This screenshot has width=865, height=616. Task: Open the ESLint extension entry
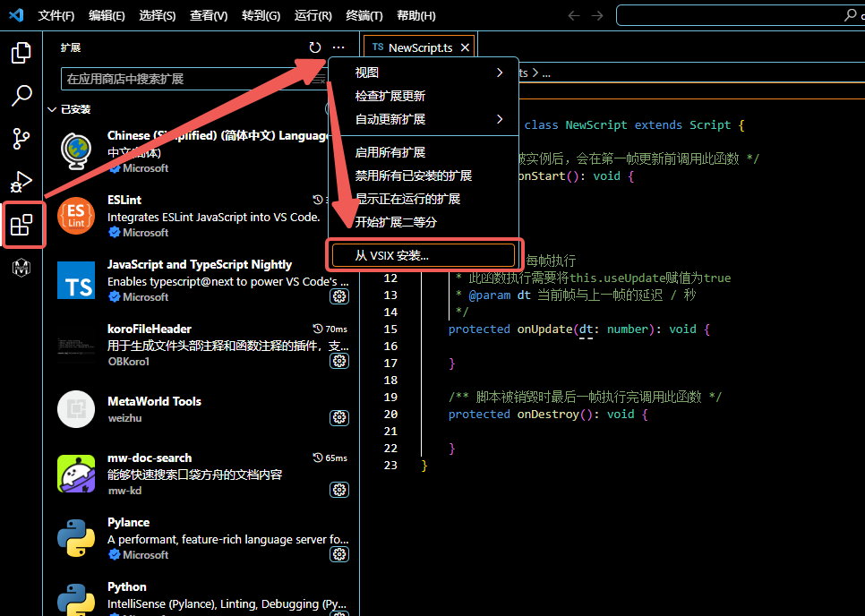pyautogui.click(x=201, y=216)
